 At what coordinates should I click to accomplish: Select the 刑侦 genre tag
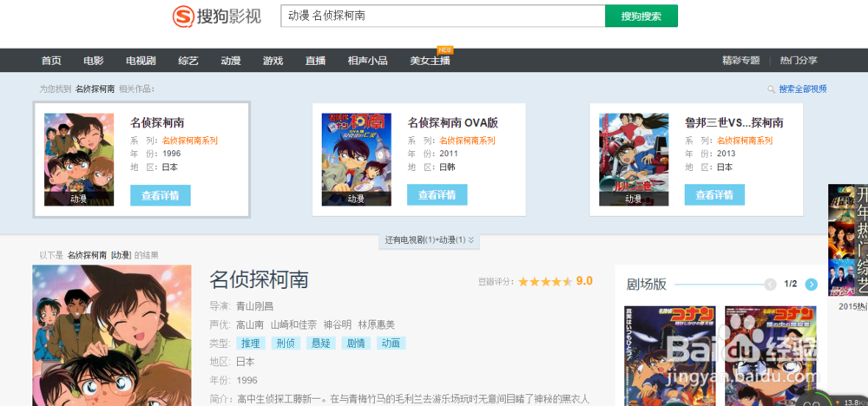286,343
